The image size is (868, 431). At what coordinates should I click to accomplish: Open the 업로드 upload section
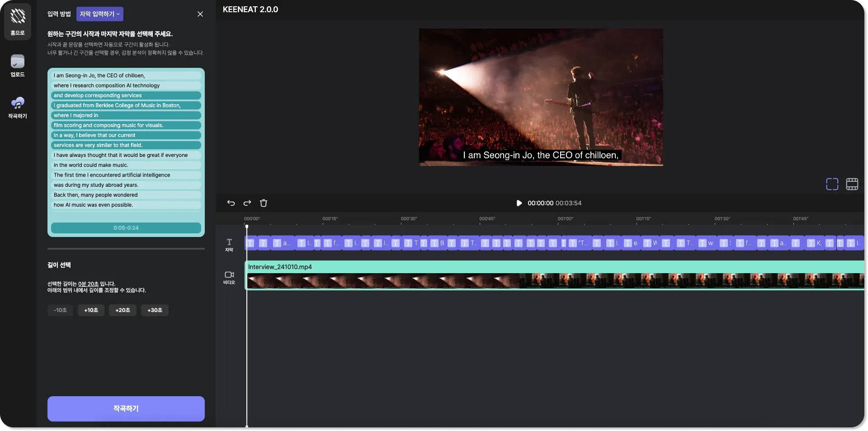(x=18, y=66)
